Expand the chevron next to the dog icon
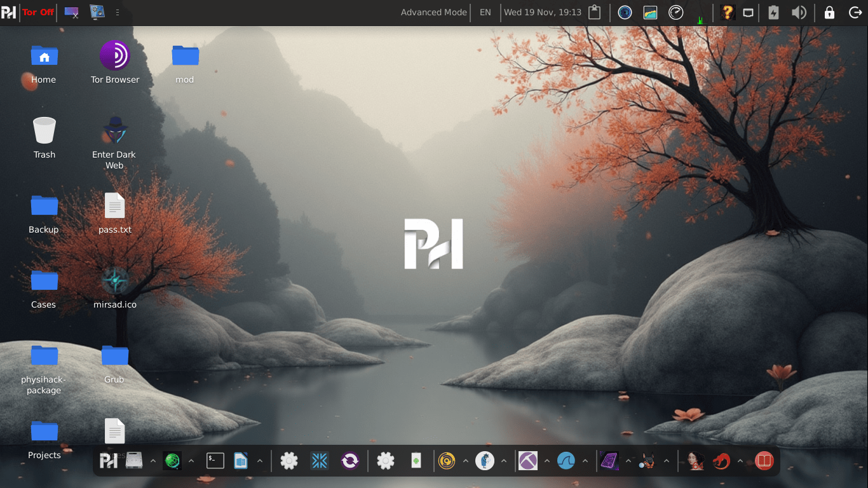The width and height of the screenshot is (868, 488). (665, 460)
